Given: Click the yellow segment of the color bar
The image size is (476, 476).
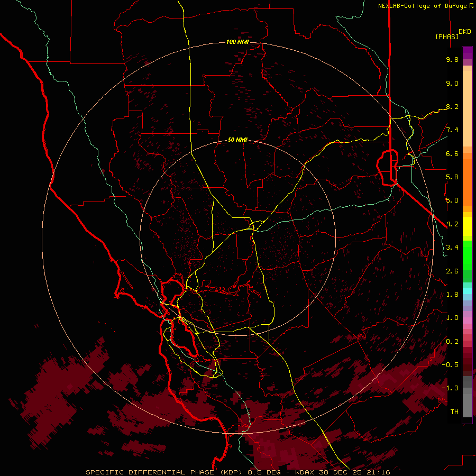Looking at the screenshot, I should click(x=467, y=226).
